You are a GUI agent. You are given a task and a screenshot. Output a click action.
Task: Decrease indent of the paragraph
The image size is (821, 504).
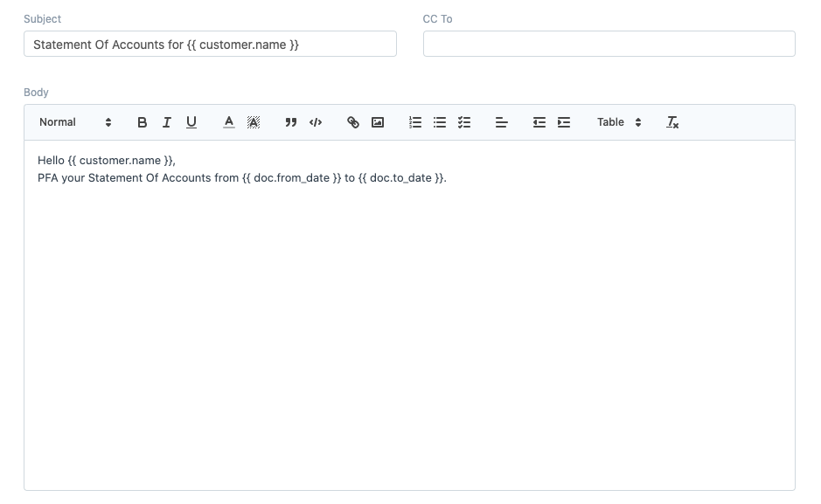539,122
